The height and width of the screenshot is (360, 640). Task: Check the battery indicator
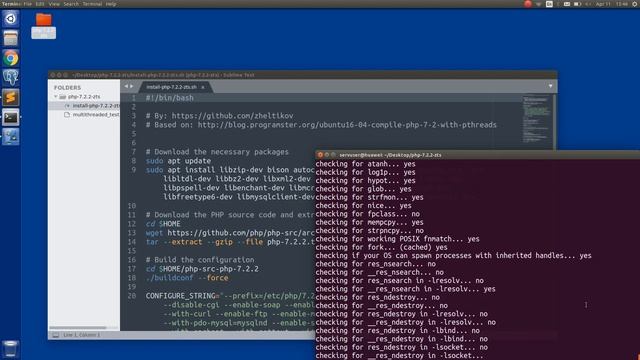click(x=577, y=4)
